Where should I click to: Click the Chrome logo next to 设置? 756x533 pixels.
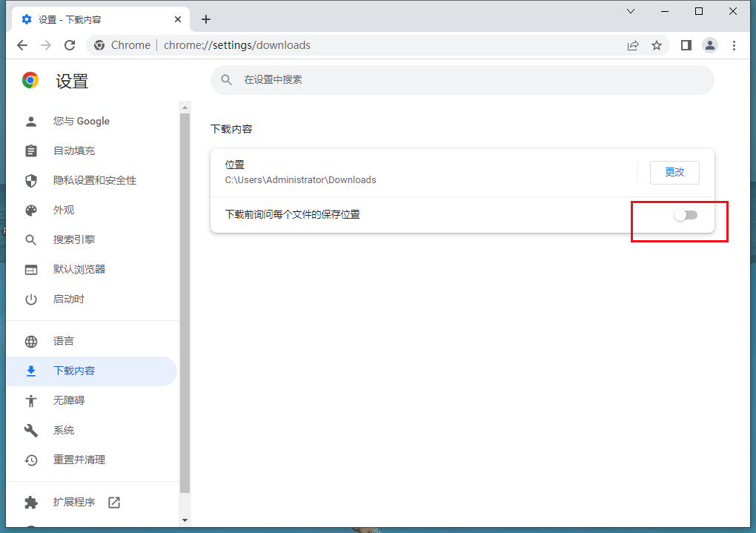tap(30, 80)
